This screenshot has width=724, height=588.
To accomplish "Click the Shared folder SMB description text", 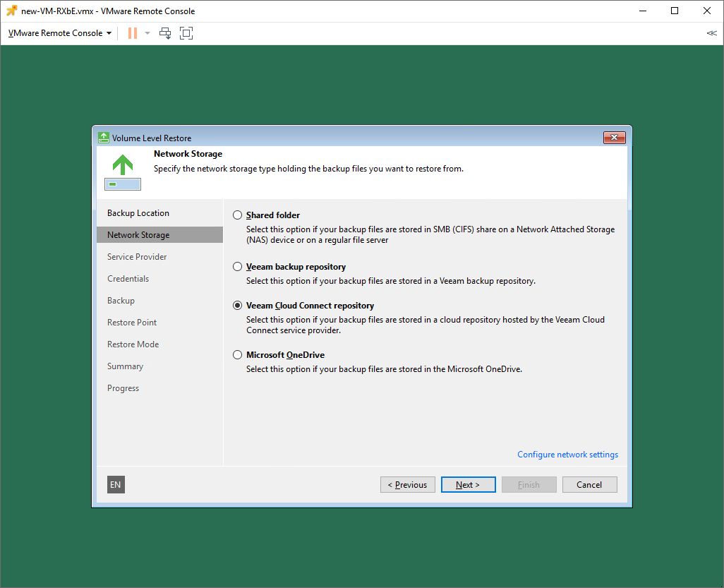I will (430, 234).
